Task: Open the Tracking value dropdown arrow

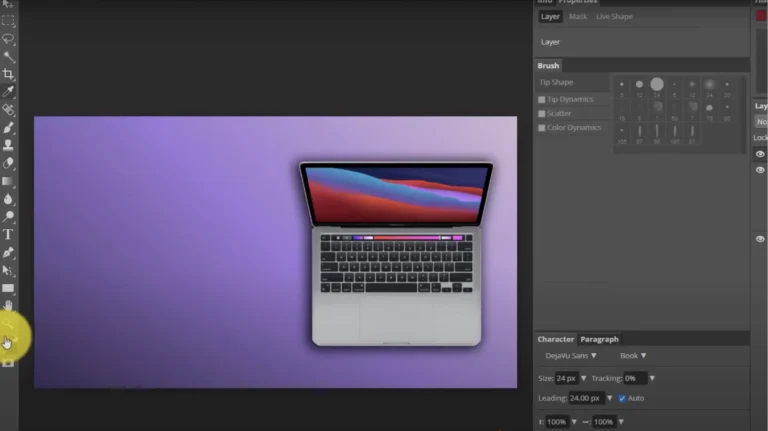Action: [x=652, y=378]
